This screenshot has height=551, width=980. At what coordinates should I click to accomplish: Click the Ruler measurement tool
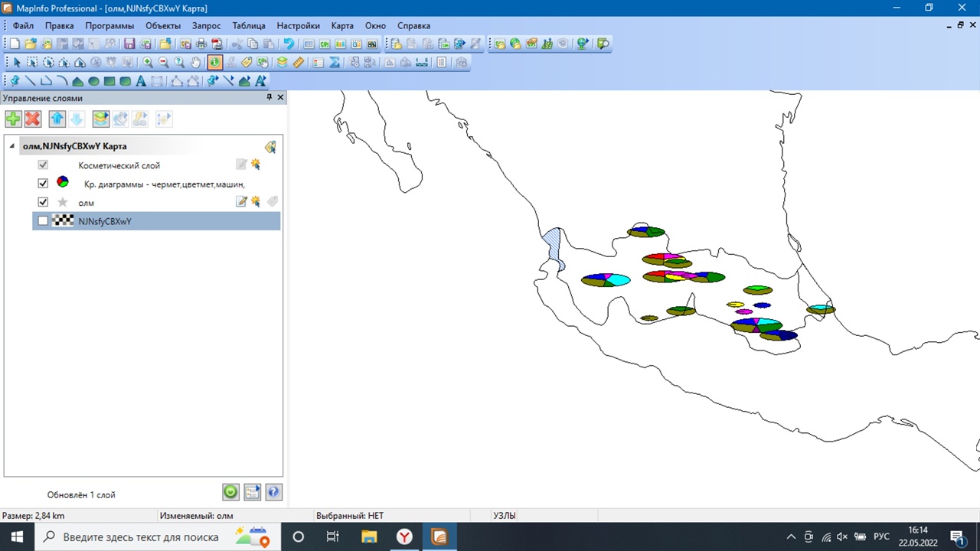tap(299, 63)
